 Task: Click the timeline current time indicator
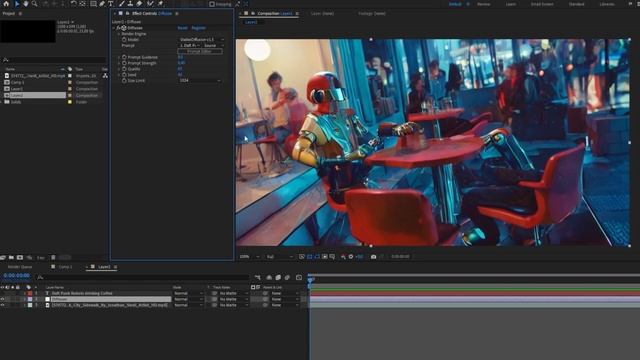coord(310,279)
